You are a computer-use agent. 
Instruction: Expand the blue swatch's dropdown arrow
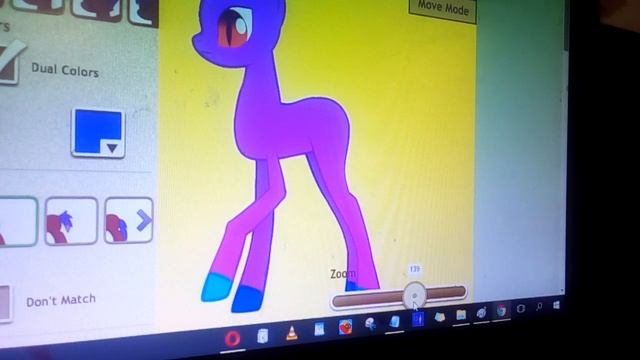click(112, 148)
